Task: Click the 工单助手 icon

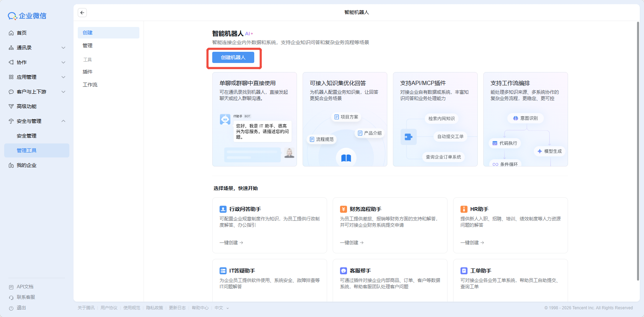Action: tap(464, 271)
